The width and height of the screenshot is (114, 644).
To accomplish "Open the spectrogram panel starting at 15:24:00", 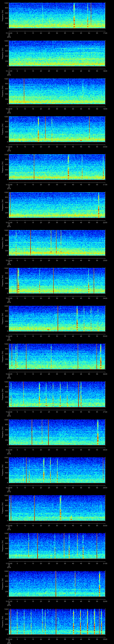I will click(57, 318).
